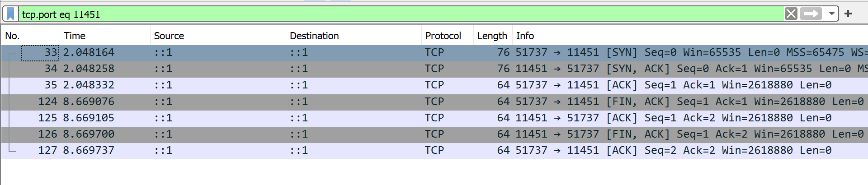Select packet 34, the SYN, ACK packet
This screenshot has height=185, width=868.
(316, 69)
